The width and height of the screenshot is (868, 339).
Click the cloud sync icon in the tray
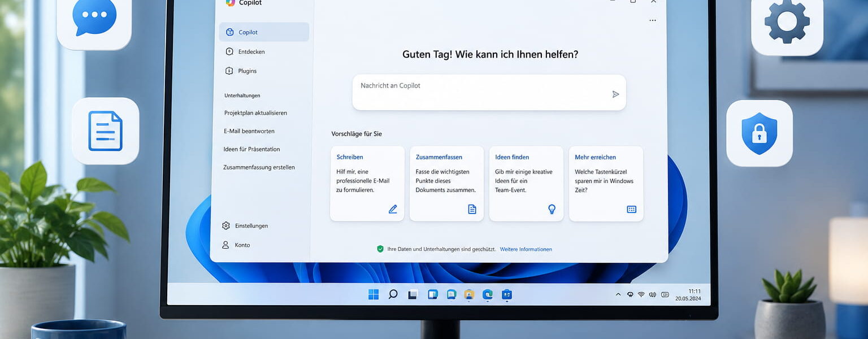(x=630, y=294)
